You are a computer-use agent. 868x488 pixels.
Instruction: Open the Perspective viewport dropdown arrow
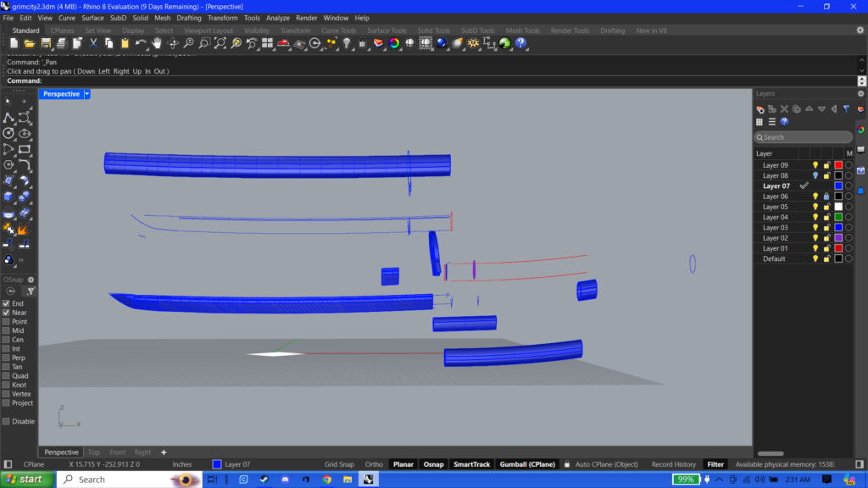pyautogui.click(x=87, y=94)
